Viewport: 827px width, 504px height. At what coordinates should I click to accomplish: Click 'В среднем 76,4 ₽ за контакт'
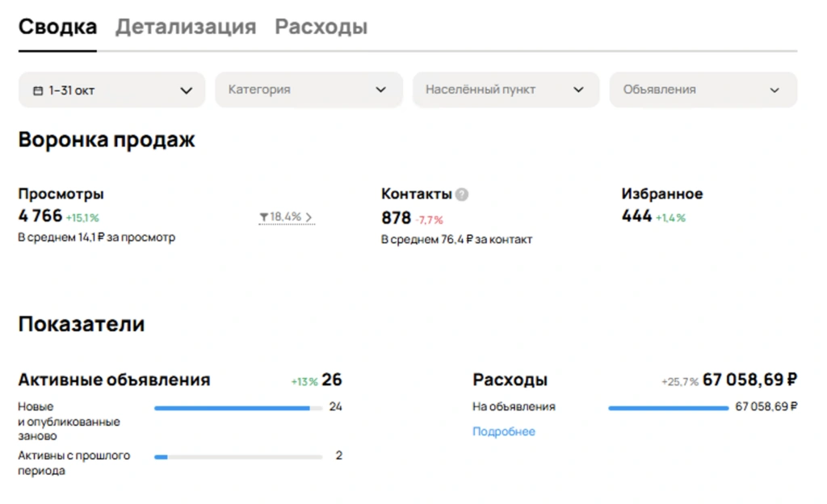click(457, 239)
